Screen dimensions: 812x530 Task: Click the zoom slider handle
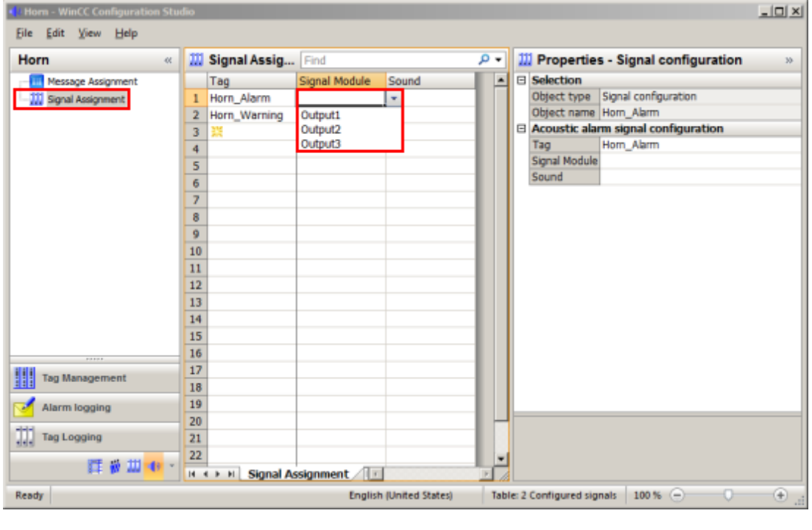click(728, 495)
